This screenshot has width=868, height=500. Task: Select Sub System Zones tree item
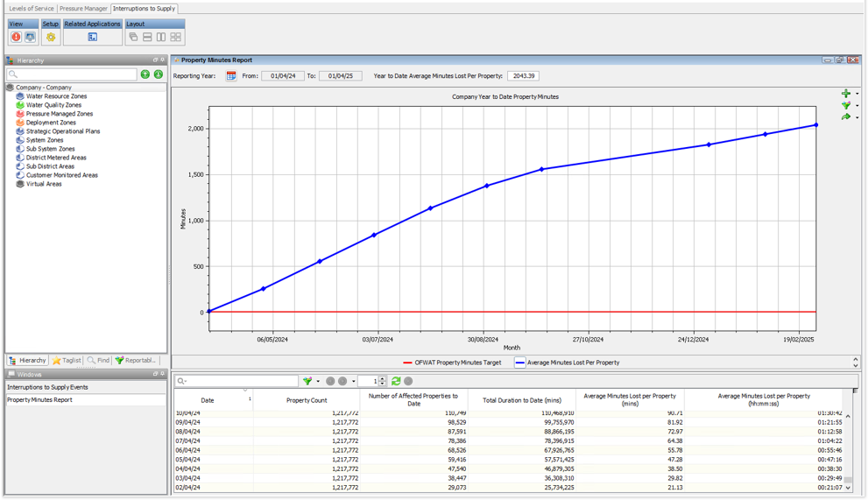[x=51, y=149]
